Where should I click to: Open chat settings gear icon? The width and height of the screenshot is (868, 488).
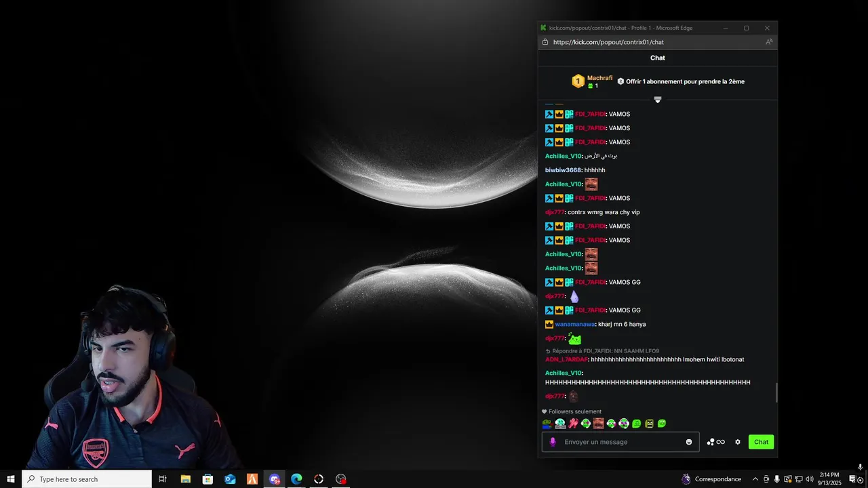click(x=738, y=442)
